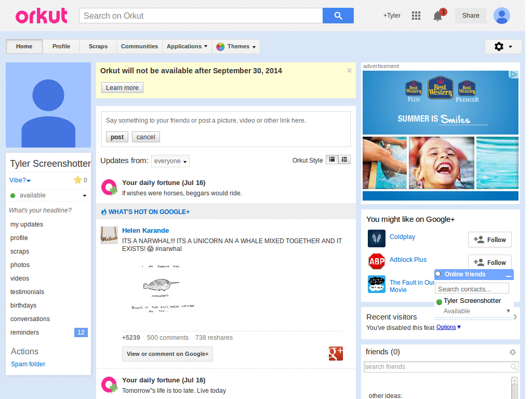Switch to Orkut Style compact view icon
532x399 pixels.
click(x=332, y=159)
